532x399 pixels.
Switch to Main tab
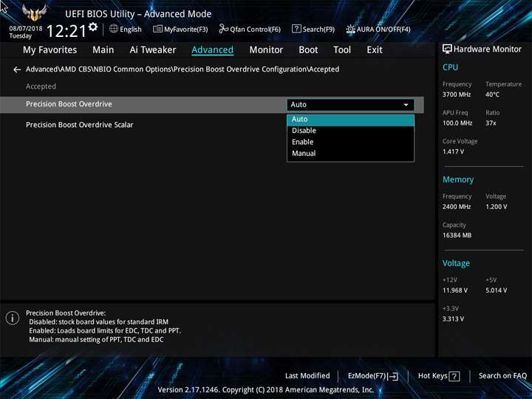pos(103,50)
